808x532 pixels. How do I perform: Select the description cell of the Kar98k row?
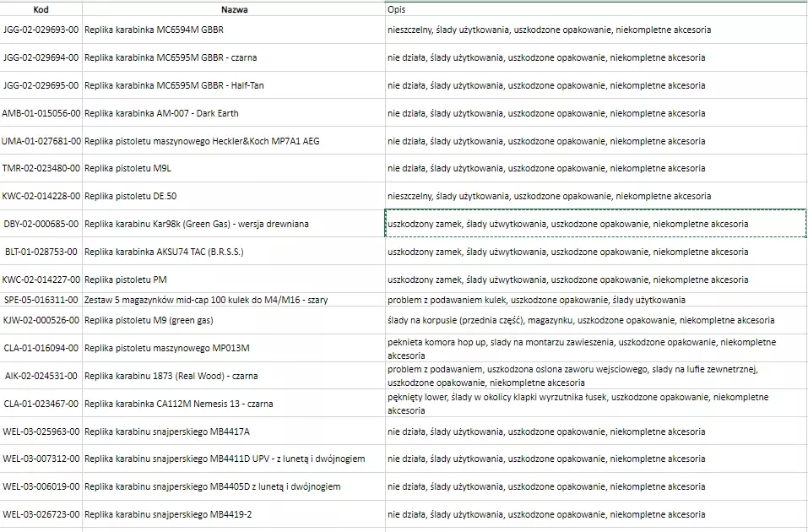click(595, 224)
